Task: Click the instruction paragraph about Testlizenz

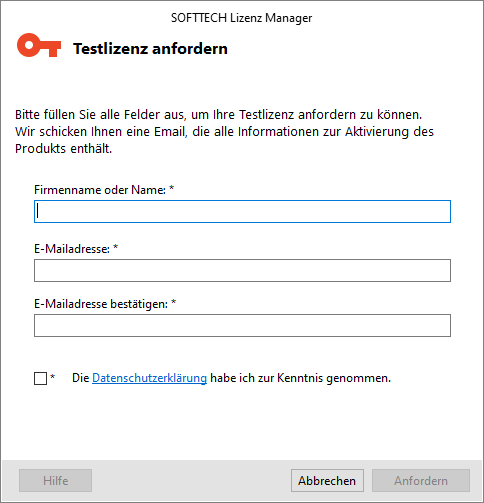Action: 224,131
